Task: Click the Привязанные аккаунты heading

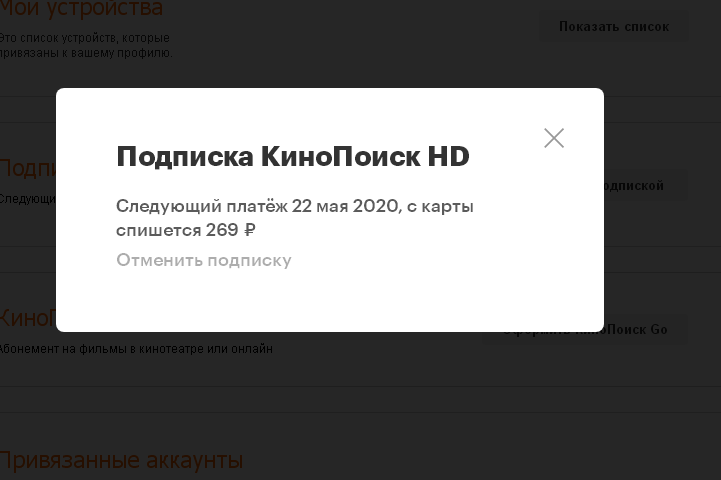Action: [121, 460]
